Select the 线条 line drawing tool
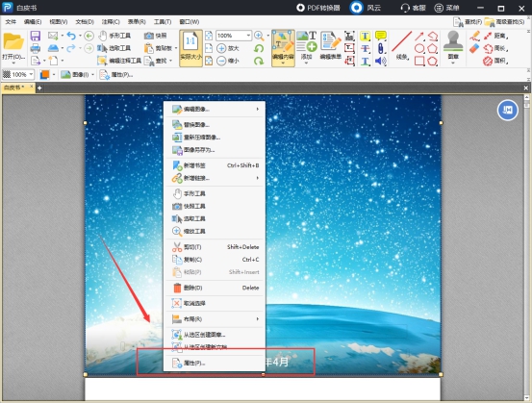 [402, 45]
